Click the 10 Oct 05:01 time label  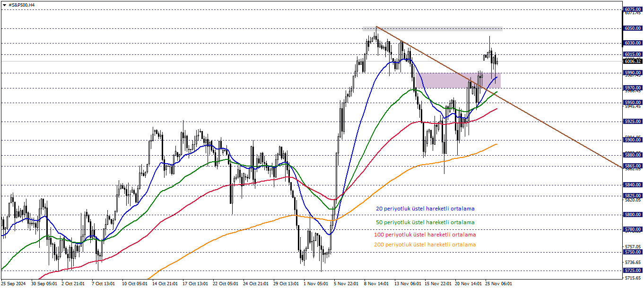(x=134, y=284)
